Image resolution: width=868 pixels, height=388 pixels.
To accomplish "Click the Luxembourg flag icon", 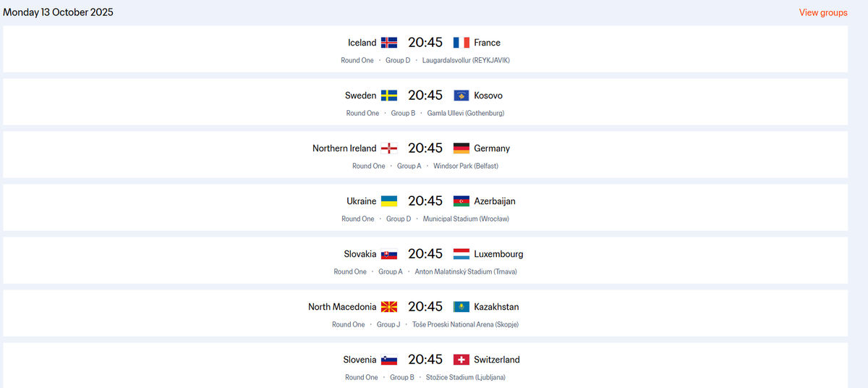I will point(461,254).
